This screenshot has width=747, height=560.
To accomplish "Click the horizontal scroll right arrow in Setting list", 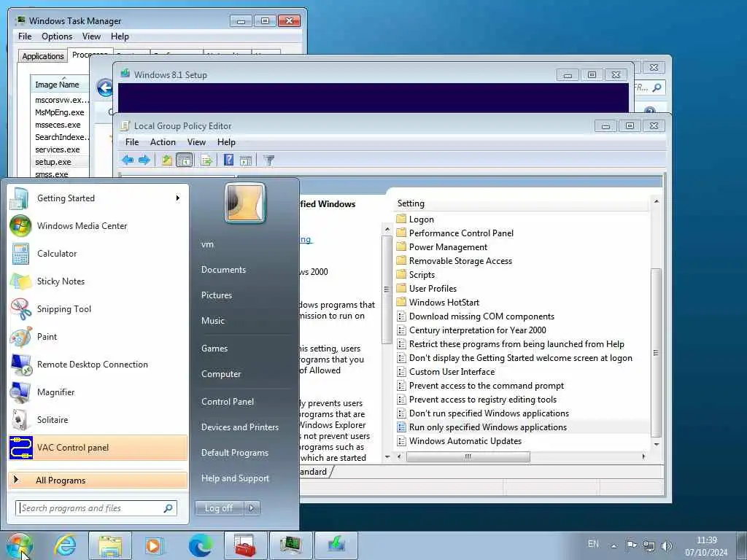I will coord(643,456).
